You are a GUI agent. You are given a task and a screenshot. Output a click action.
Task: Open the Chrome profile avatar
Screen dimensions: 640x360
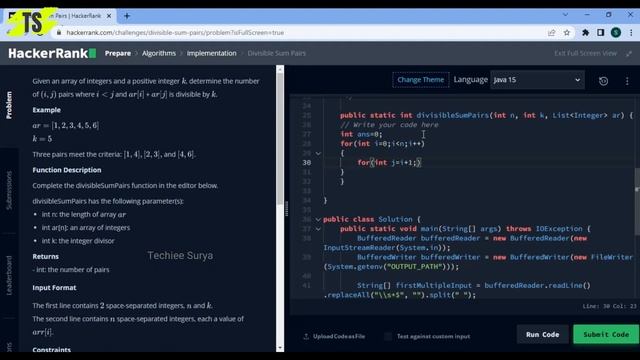(x=616, y=33)
